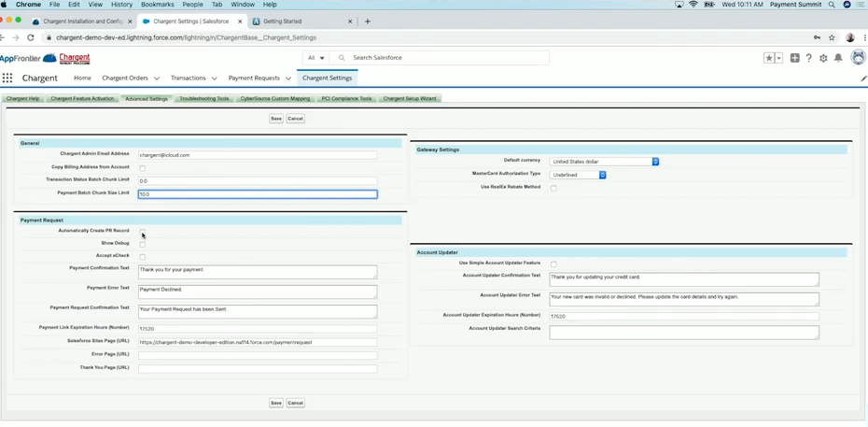This screenshot has height=427, width=868.
Task: Click the Favorites star icon
Action: pyautogui.click(x=769, y=58)
